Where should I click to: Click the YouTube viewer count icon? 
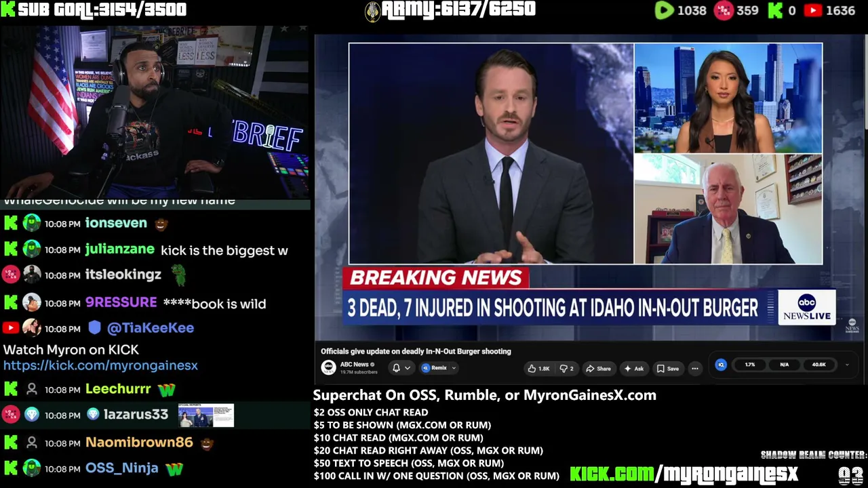point(812,10)
